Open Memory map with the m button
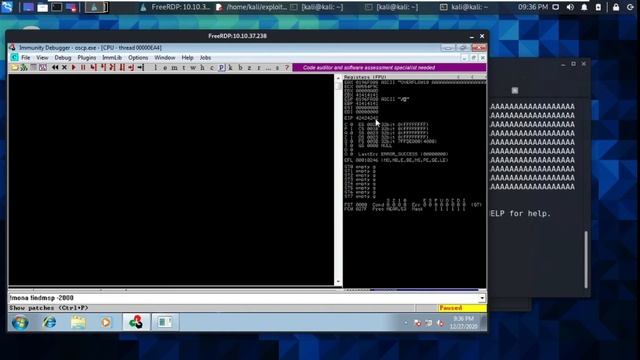 174,68
